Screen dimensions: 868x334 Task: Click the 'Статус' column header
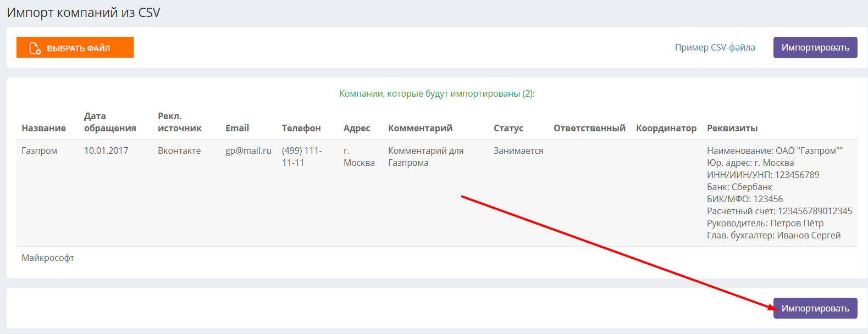(508, 128)
